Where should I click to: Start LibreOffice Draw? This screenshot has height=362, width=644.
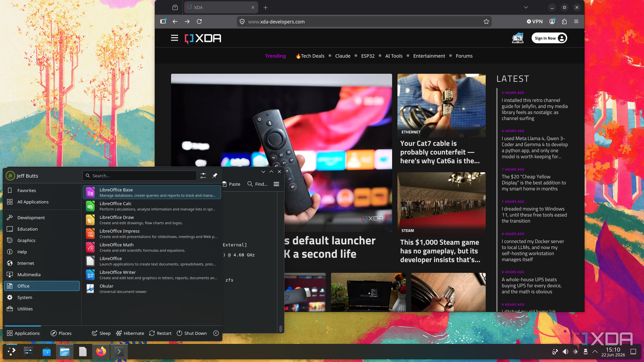point(152,220)
